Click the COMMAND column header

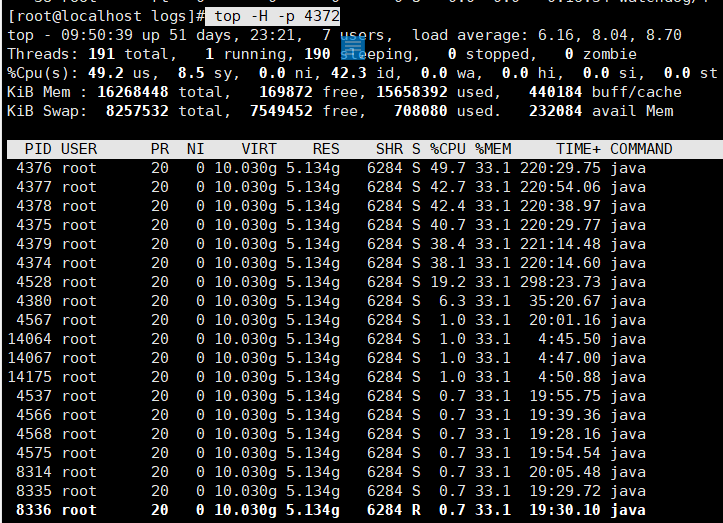[x=641, y=149]
